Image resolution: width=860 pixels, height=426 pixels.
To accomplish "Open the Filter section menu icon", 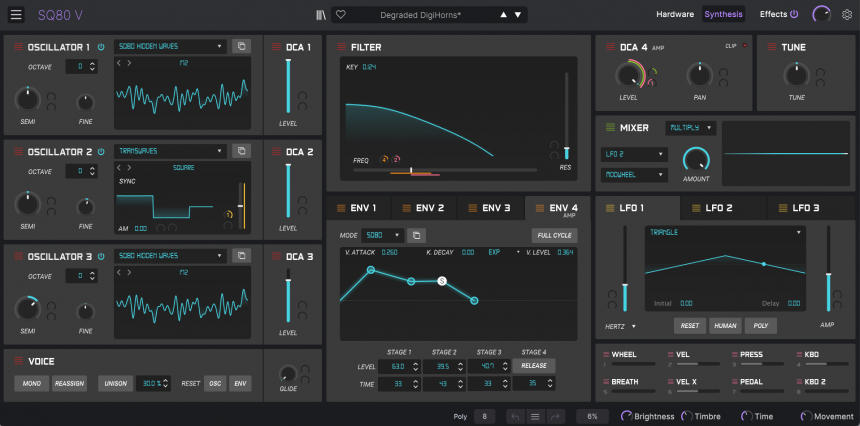I will coord(342,47).
